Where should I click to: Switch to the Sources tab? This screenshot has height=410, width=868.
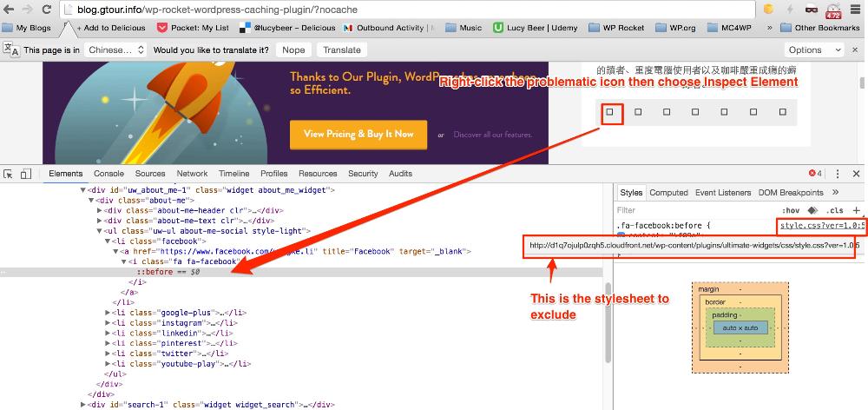tap(150, 174)
